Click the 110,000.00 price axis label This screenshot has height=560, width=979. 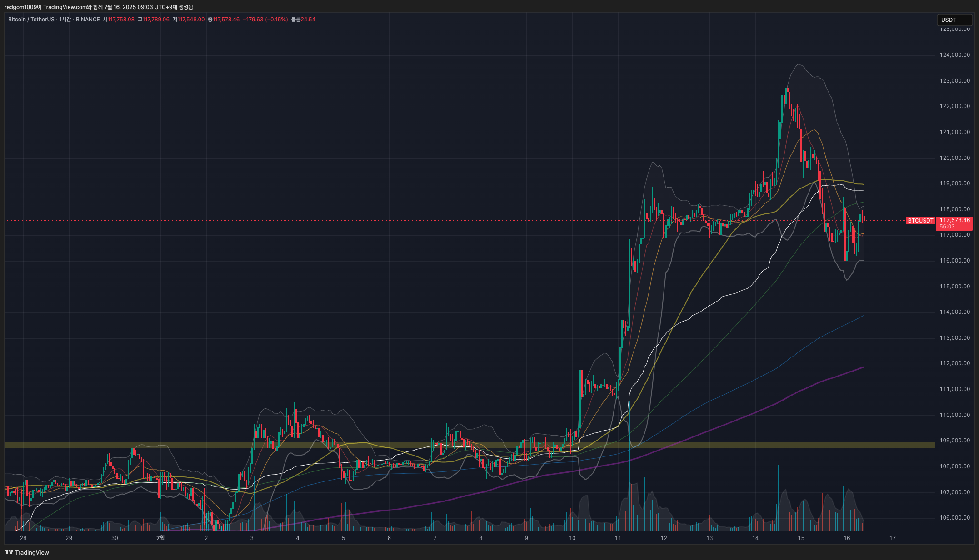[x=955, y=415]
